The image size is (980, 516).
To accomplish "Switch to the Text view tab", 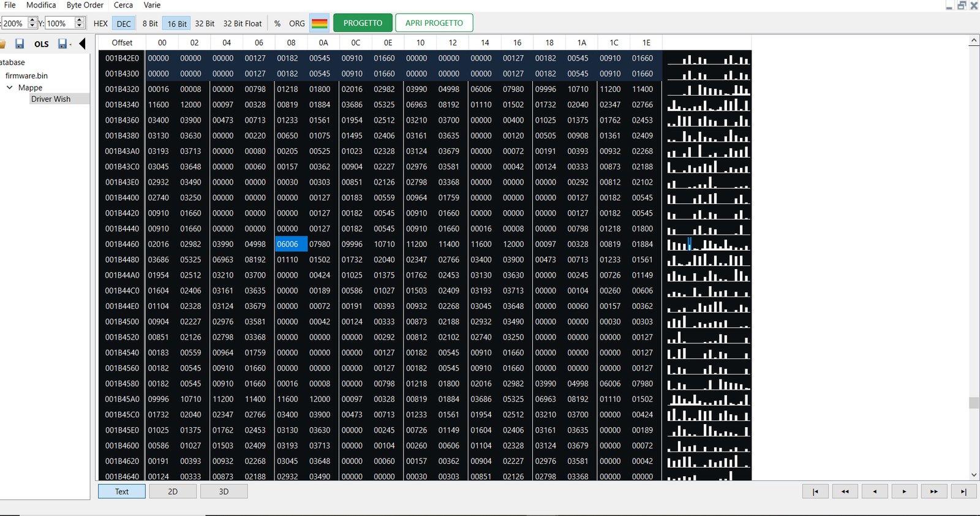I will click(x=122, y=491).
